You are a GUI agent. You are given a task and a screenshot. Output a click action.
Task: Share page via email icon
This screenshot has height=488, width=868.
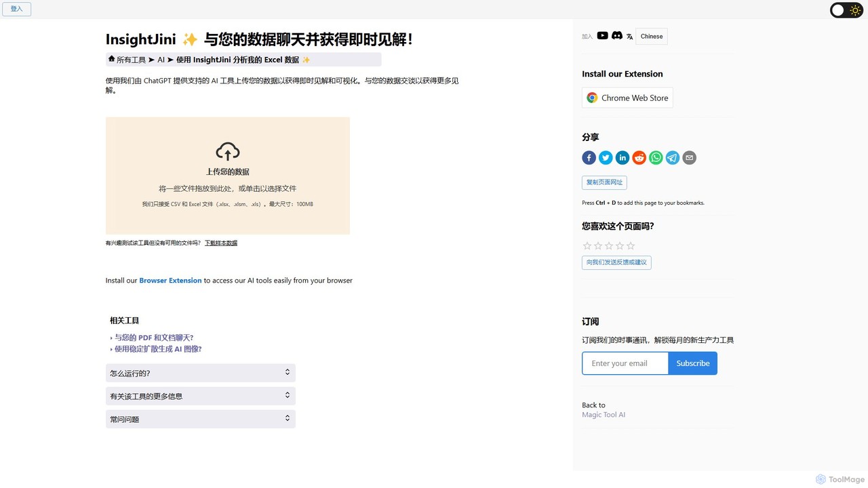pos(689,158)
